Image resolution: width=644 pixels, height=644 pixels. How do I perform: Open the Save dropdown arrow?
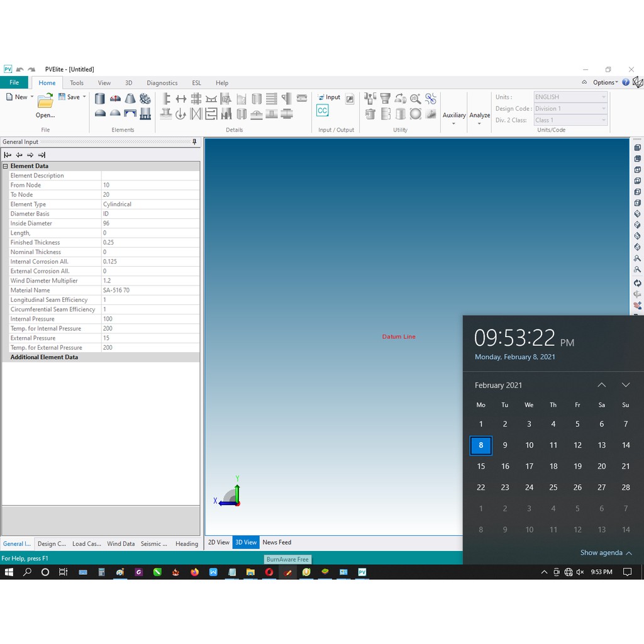[x=84, y=97]
